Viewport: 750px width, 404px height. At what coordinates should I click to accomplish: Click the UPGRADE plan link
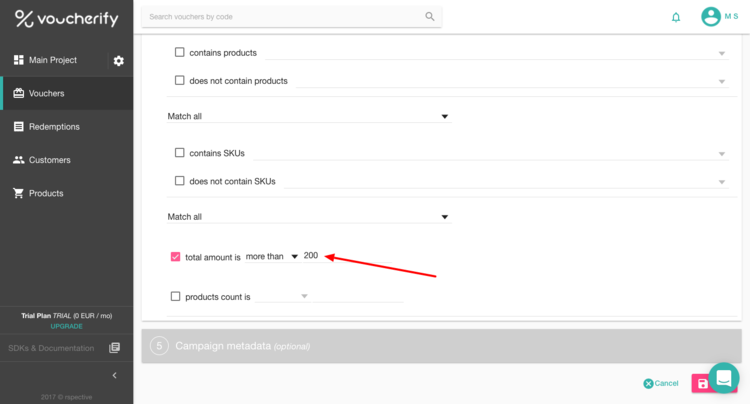66,326
